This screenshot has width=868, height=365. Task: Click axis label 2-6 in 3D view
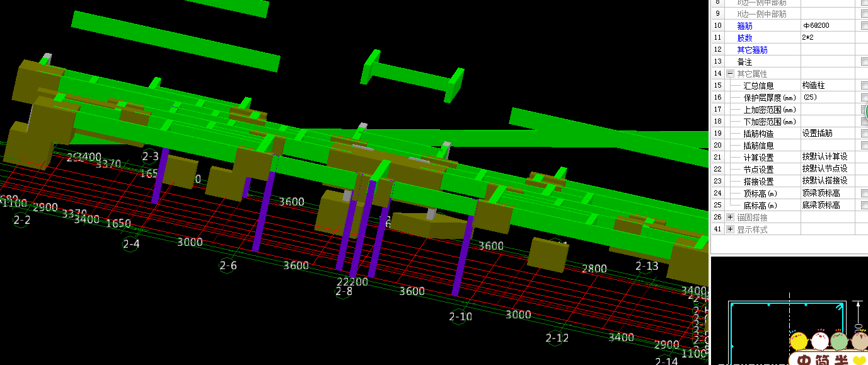click(228, 265)
